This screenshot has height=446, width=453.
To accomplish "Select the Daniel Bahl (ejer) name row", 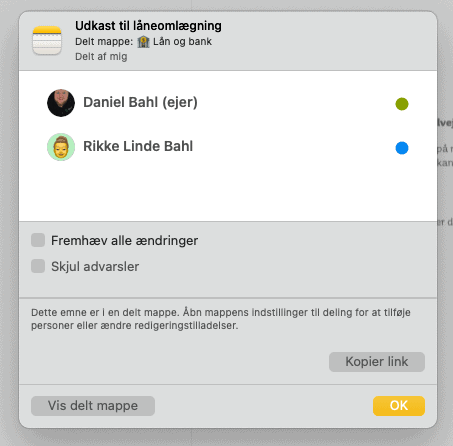I will (x=228, y=103).
